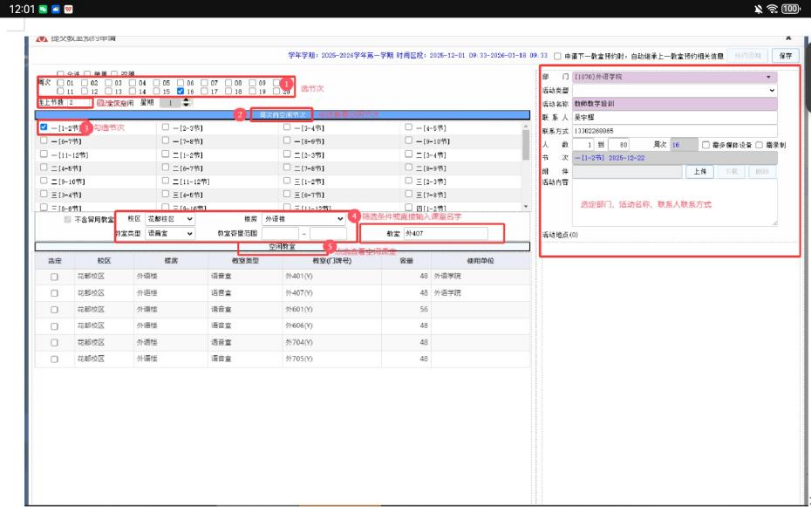Click the 空闲教室 header bar
This screenshot has height=508, width=812.
pos(280,246)
